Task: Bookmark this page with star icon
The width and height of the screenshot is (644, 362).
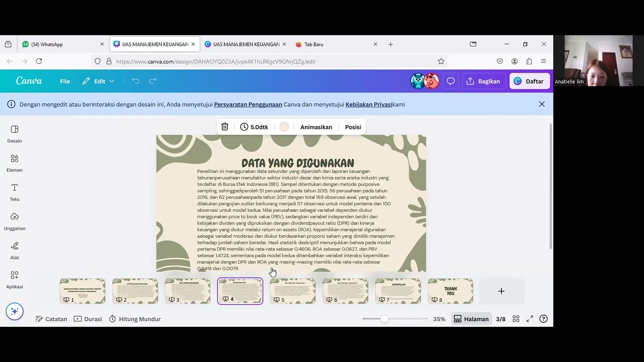Action: [x=441, y=61]
